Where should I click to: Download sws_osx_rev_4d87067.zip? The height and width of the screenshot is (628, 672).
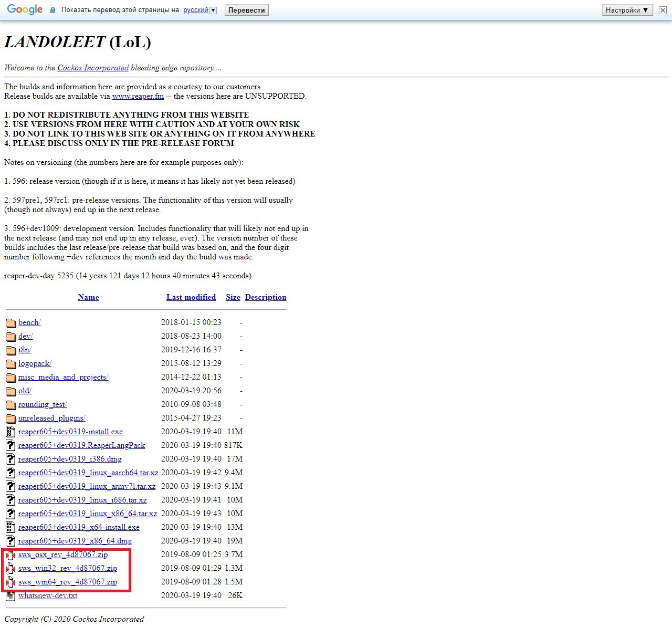63,554
